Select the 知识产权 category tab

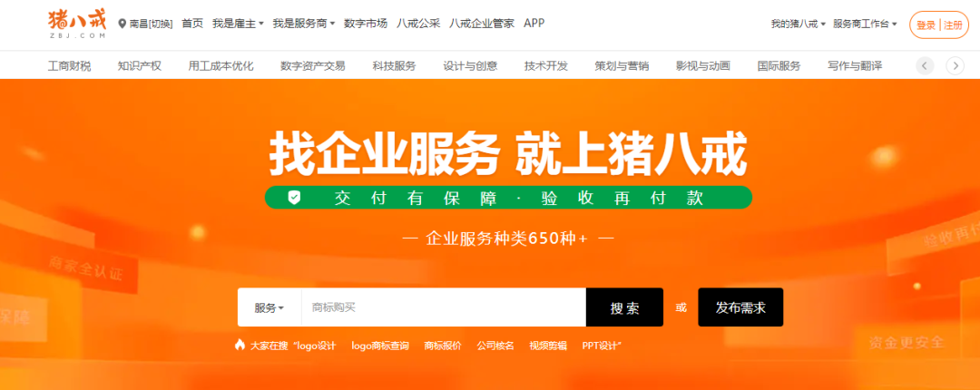[140, 65]
